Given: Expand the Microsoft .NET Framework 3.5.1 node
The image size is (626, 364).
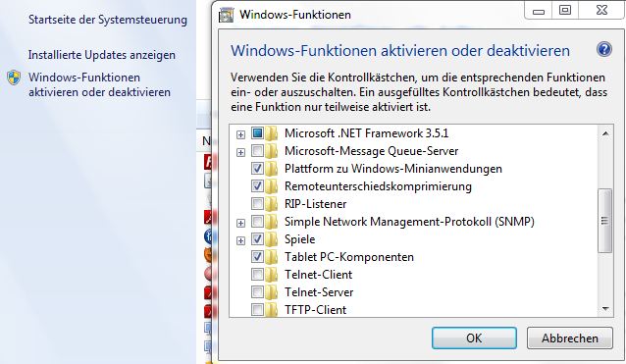Looking at the screenshot, I should [240, 134].
